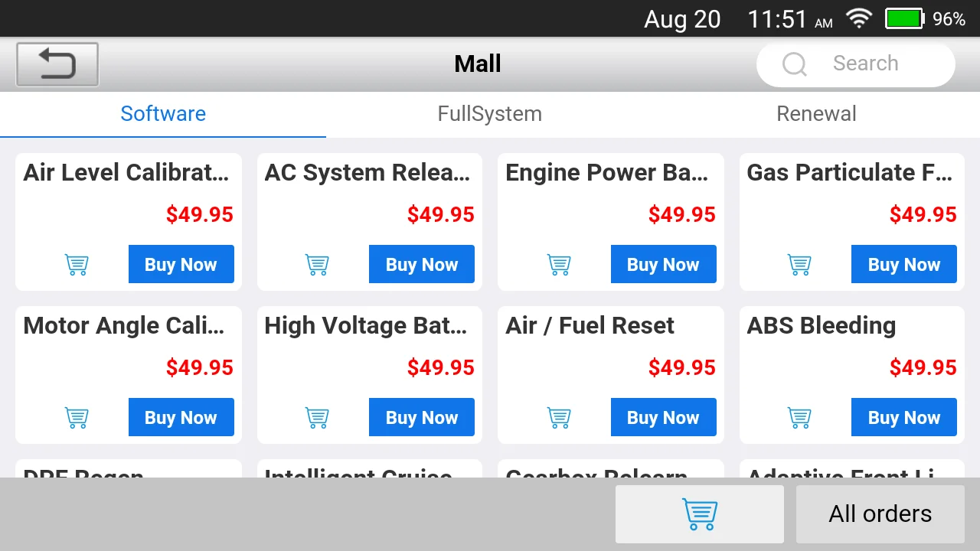Buy Now the ABS Bleeding software
Screen dimensions: 980x551
click(903, 418)
